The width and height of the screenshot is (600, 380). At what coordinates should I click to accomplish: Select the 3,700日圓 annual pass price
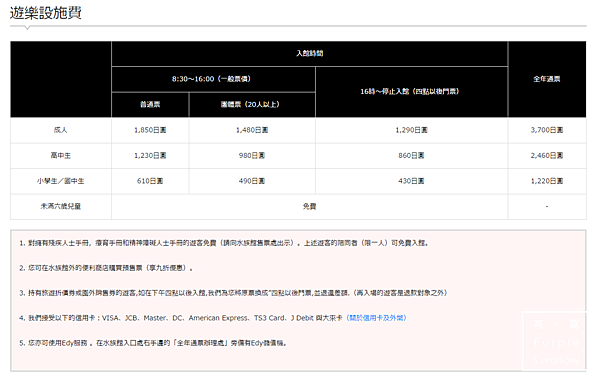547,130
